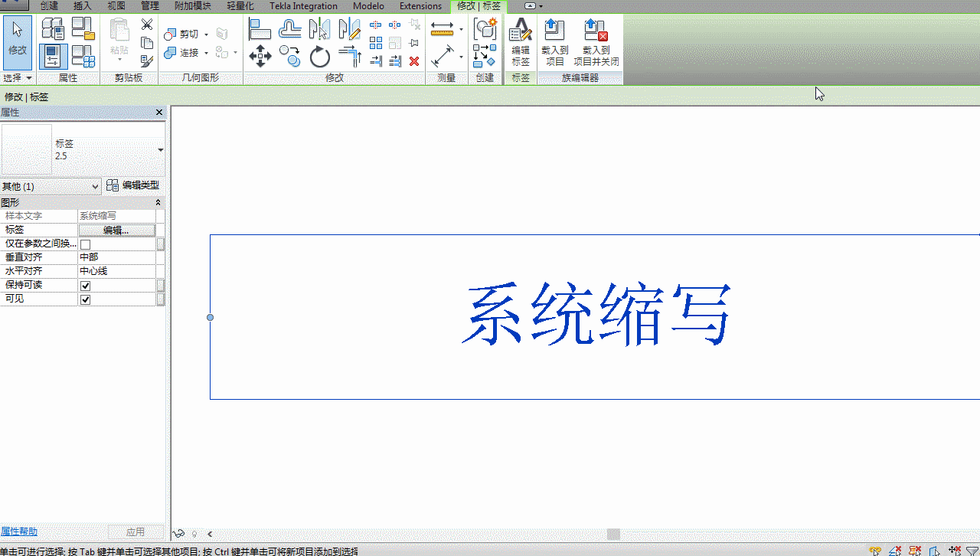This screenshot has height=556, width=980.
Task: Select the Aligned Dimension ruler tool
Action: 443,29
